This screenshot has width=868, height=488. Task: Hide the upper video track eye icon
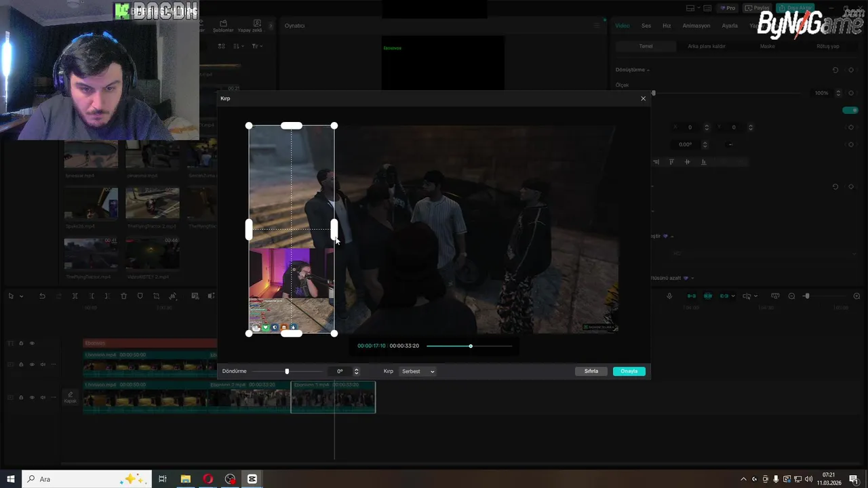31,364
